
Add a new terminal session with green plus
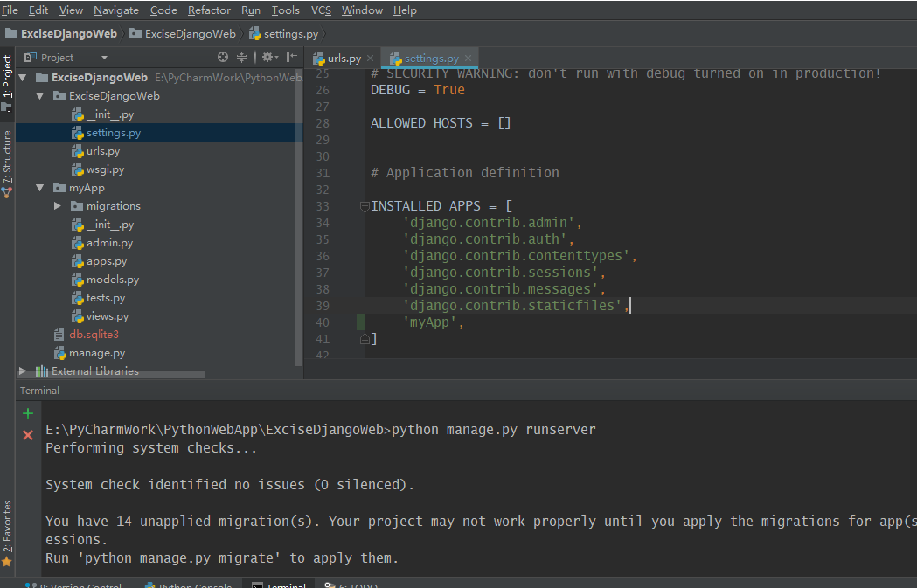click(27, 414)
